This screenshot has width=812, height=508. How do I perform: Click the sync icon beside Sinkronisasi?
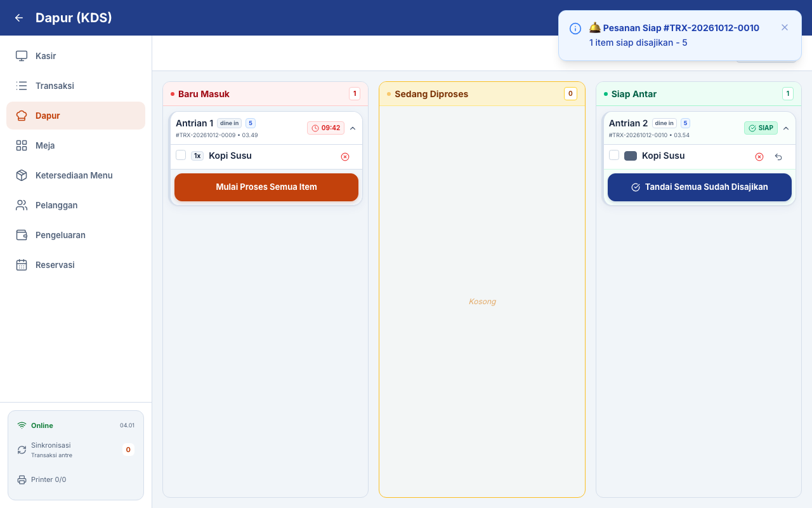[x=22, y=450]
